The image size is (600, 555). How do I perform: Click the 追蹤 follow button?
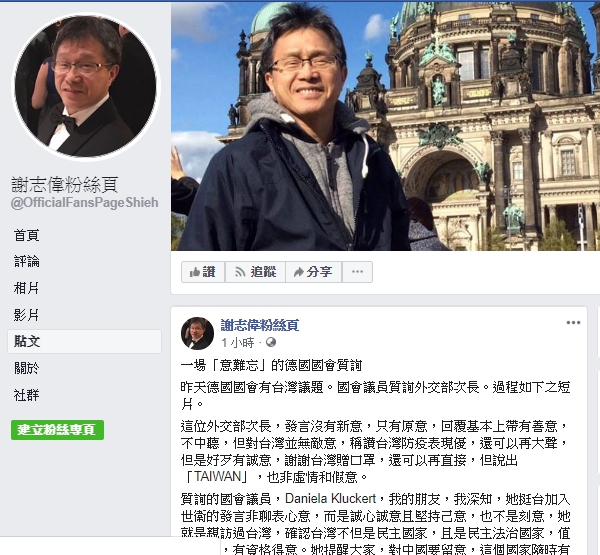[255, 272]
